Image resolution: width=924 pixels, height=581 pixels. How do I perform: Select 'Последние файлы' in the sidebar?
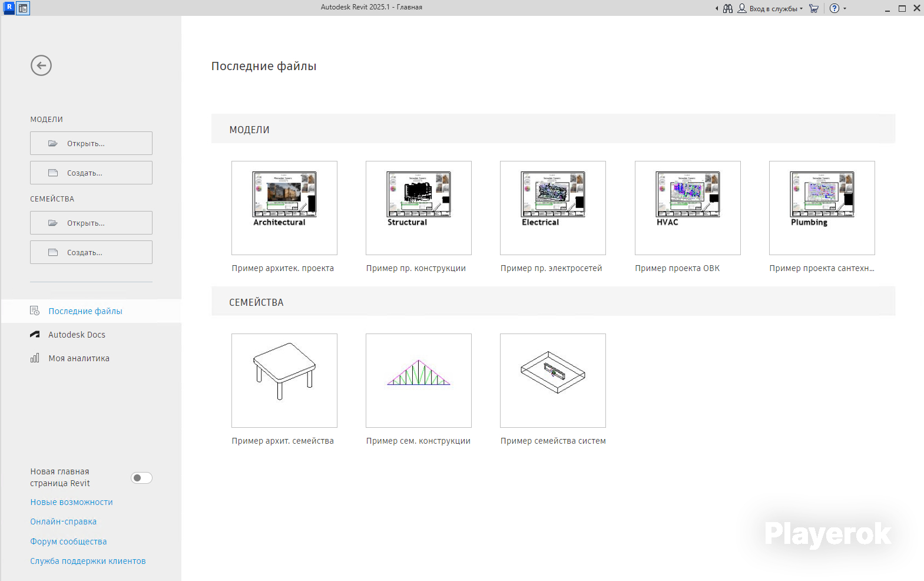coord(91,311)
